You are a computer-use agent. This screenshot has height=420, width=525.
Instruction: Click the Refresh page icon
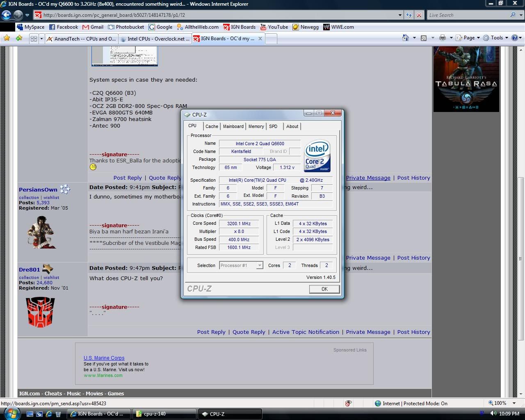pyautogui.click(x=409, y=15)
